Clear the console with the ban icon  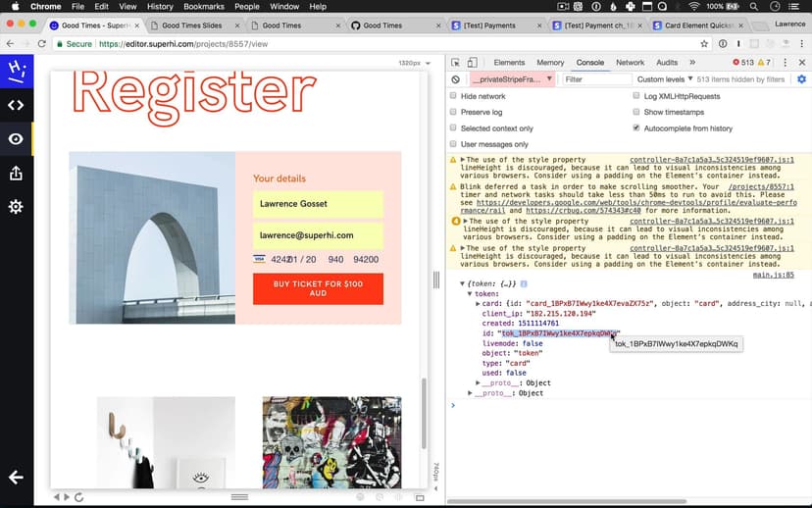point(456,79)
